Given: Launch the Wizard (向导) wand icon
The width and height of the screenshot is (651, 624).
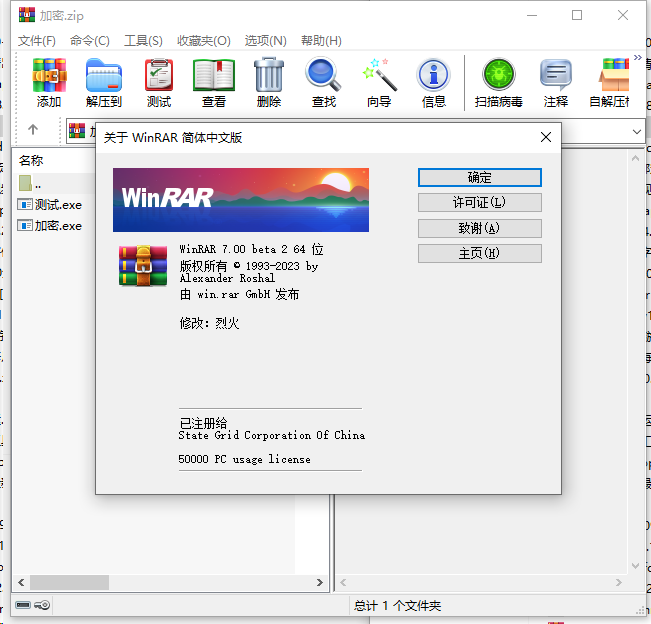Looking at the screenshot, I should (379, 82).
